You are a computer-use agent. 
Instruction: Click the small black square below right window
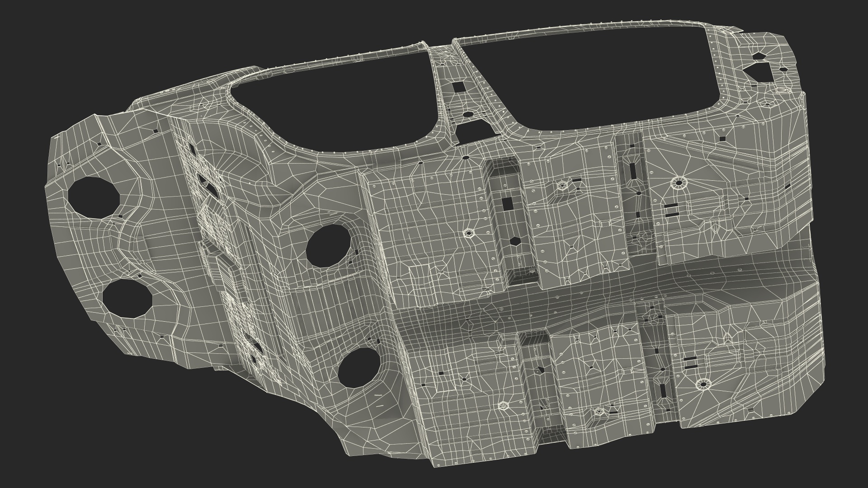(722, 138)
